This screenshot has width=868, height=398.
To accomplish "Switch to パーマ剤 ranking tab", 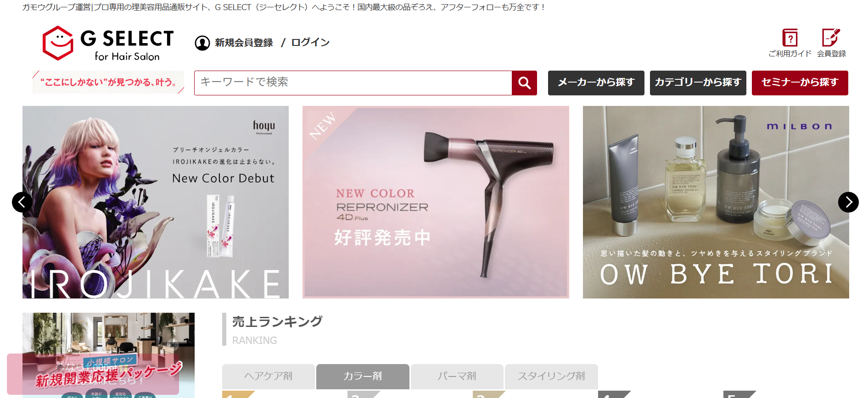I will tap(457, 376).
